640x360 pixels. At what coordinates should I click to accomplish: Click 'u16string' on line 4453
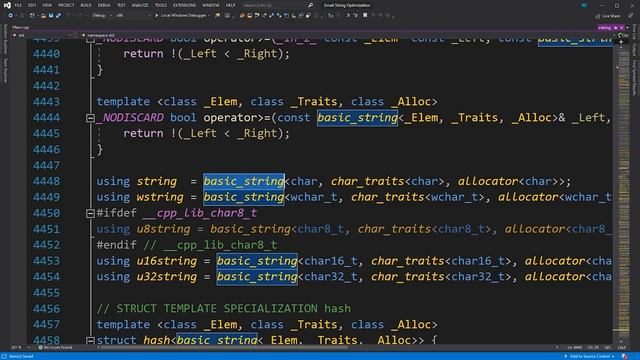click(167, 261)
